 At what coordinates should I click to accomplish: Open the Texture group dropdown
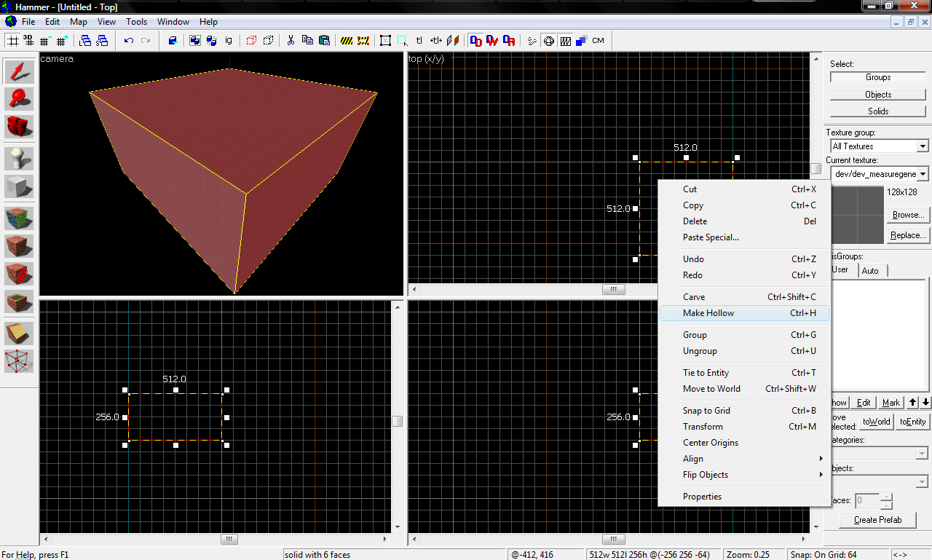pos(923,146)
